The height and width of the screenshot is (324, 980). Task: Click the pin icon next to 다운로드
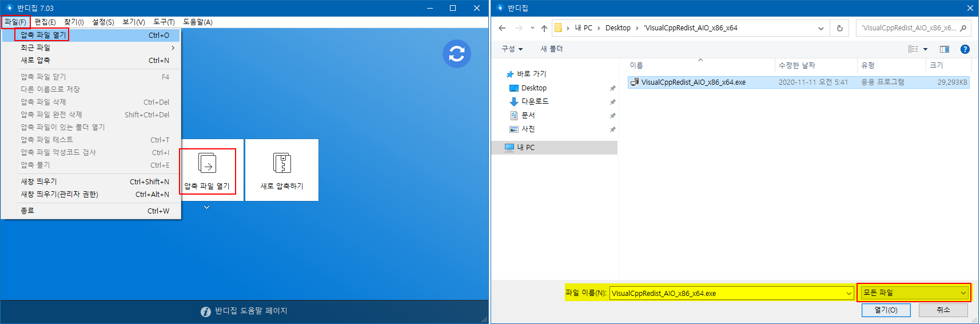coord(612,102)
